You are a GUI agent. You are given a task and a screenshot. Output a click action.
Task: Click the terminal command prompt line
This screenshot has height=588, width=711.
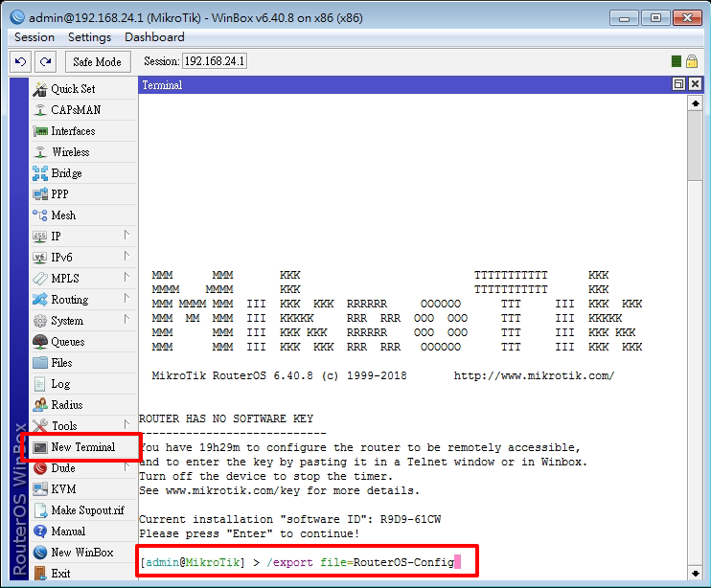coord(300,562)
